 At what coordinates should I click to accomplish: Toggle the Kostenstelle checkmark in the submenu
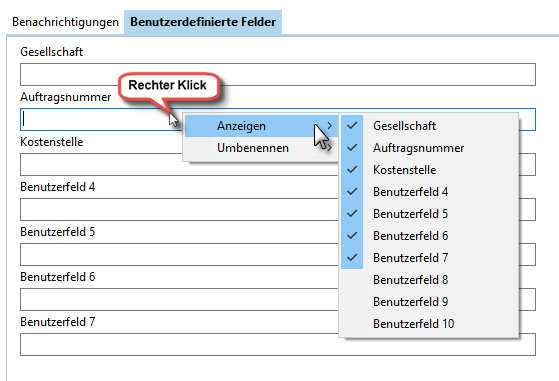(x=429, y=170)
